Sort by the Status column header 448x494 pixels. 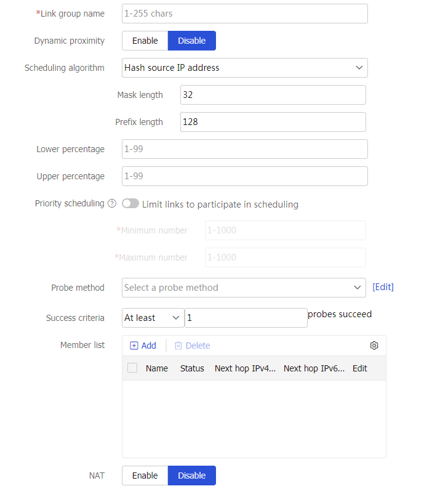(192, 368)
